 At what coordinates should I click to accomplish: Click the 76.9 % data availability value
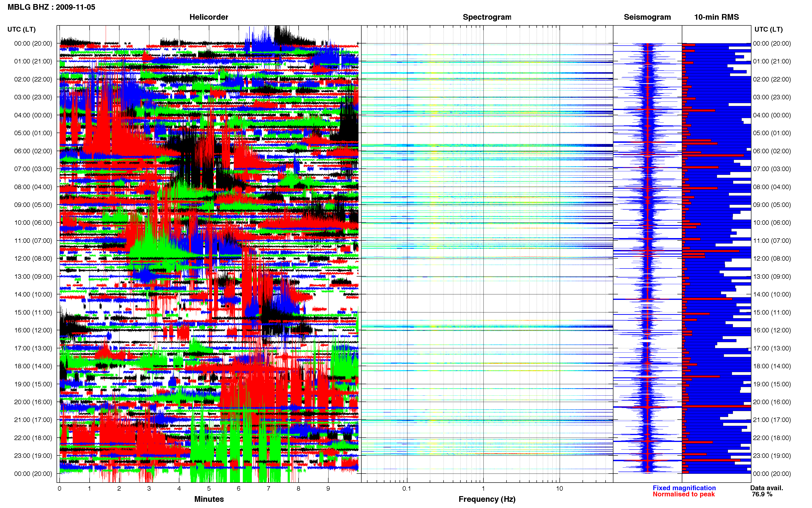(762, 494)
